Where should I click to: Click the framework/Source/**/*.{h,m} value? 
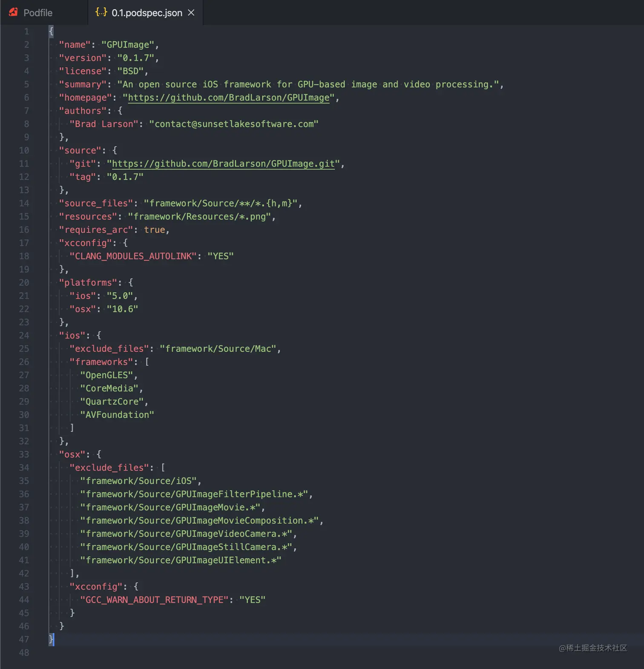(221, 203)
